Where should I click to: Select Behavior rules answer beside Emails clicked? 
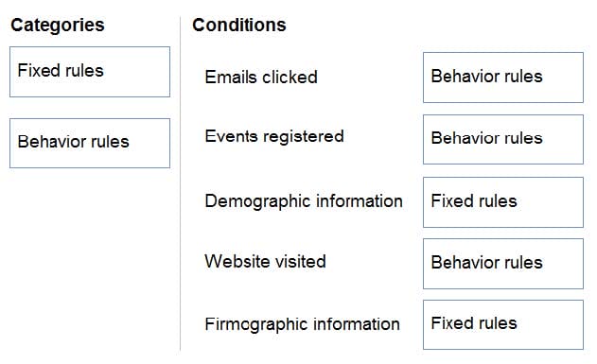point(503,78)
